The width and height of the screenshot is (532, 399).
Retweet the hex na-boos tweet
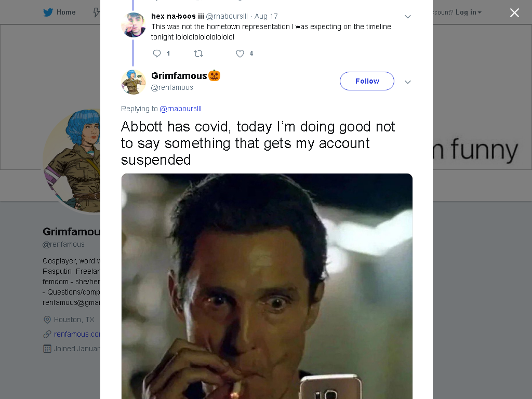tap(198, 54)
